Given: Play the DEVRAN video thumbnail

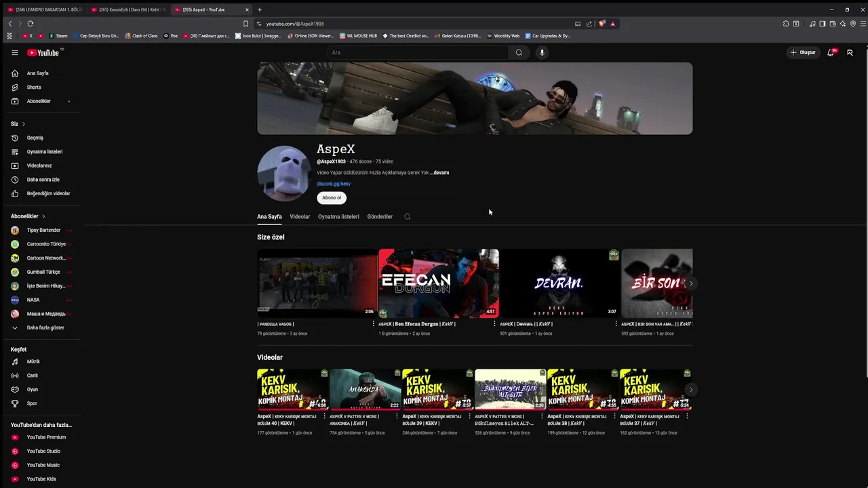Looking at the screenshot, I should point(559,283).
